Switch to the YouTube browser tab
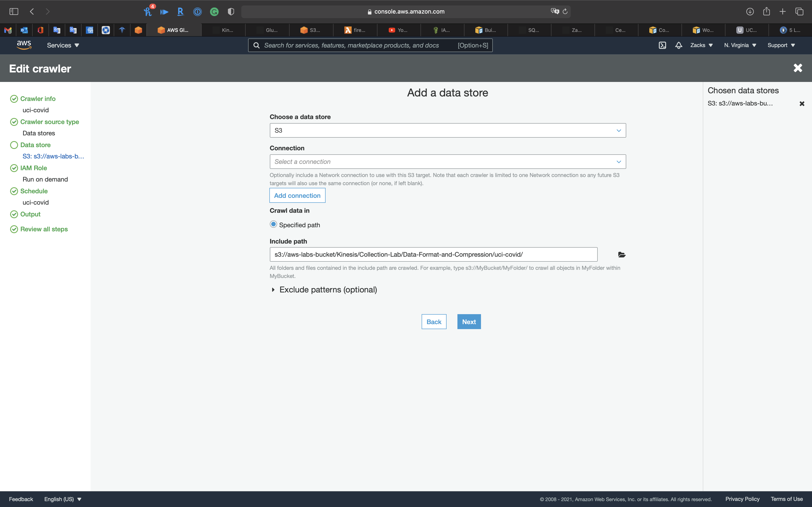This screenshot has width=812, height=507. point(398,30)
